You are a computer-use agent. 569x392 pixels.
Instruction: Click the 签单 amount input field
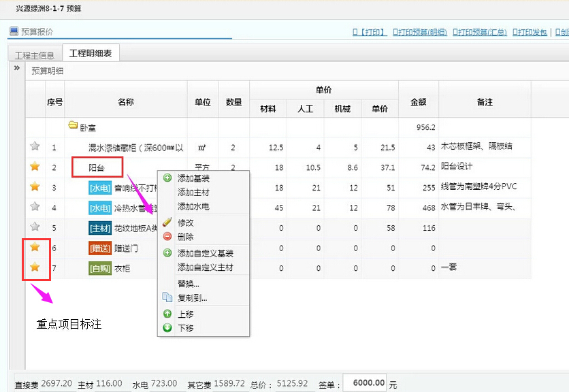(x=364, y=383)
